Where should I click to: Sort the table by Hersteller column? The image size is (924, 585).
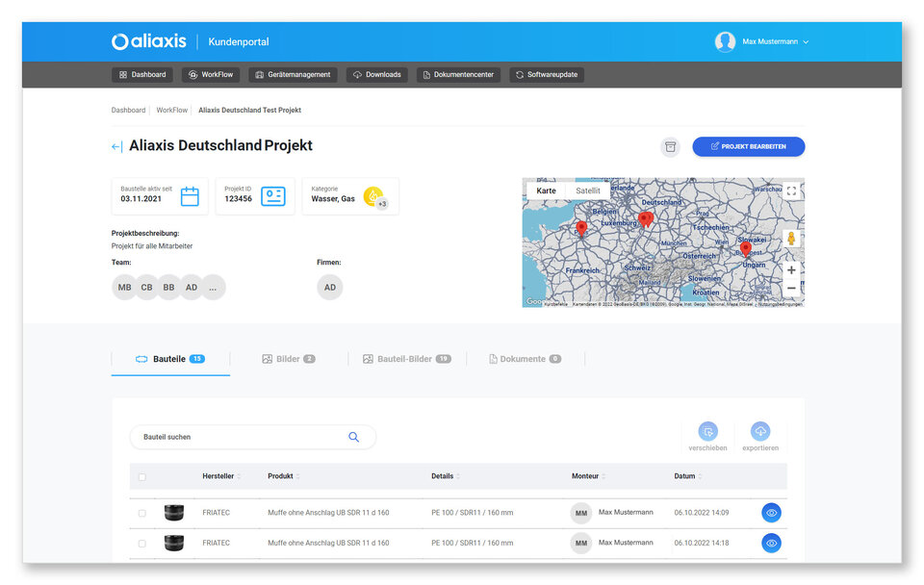coord(221,476)
